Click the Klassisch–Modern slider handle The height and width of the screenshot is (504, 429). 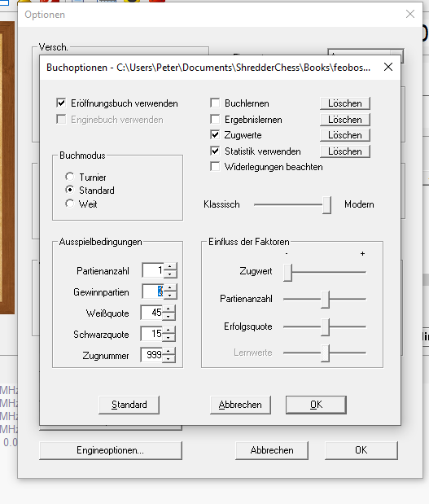pos(326,204)
